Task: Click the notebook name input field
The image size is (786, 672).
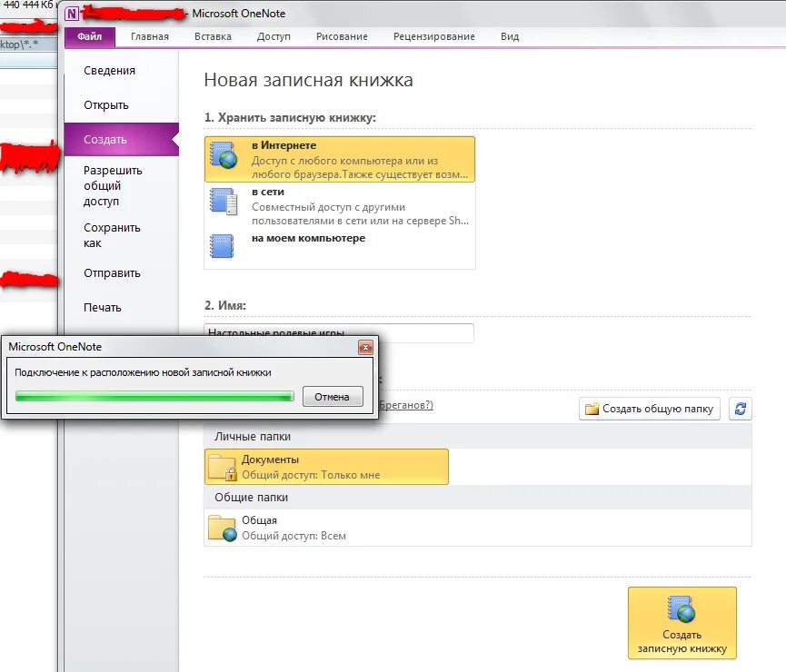Action: (339, 333)
